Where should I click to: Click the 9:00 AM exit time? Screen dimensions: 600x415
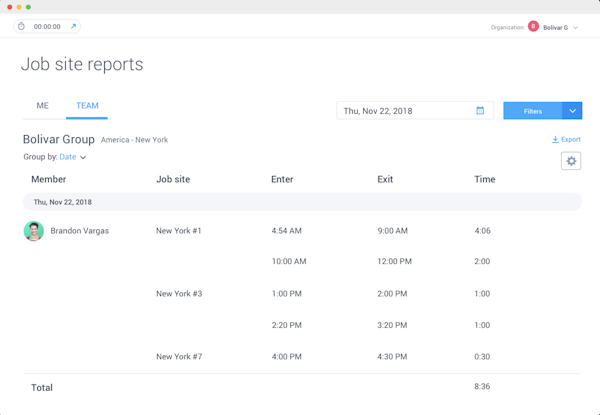392,231
